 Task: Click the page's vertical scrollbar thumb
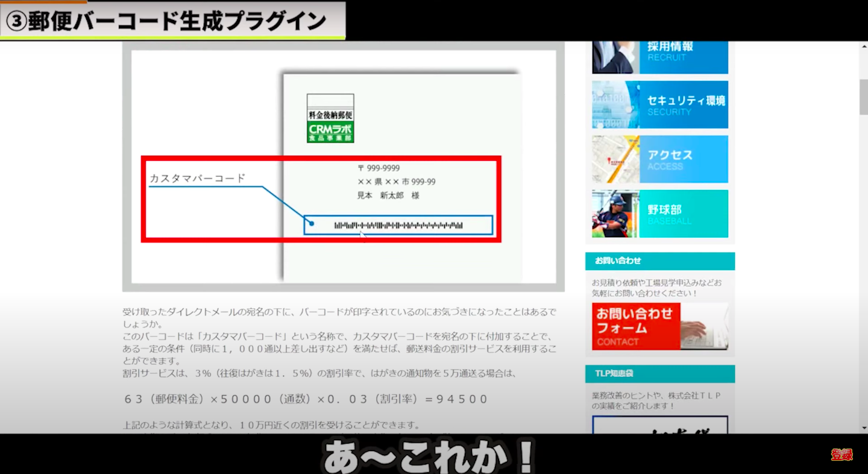(863, 96)
